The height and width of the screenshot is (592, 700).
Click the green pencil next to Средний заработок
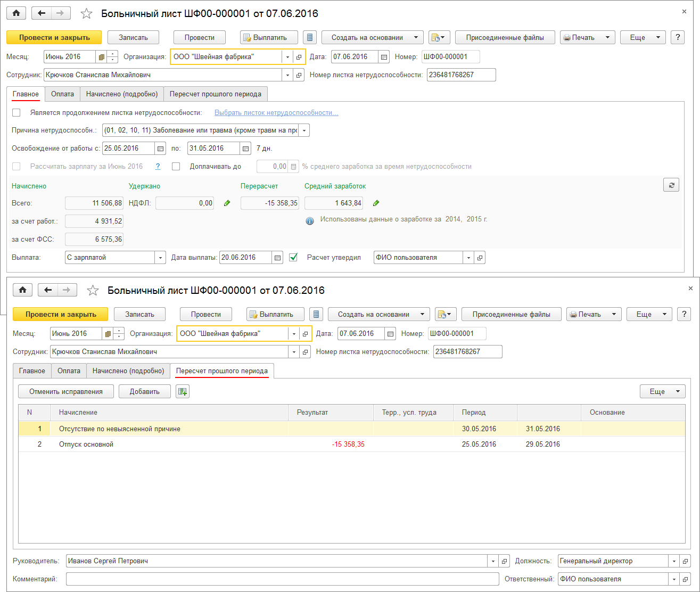(376, 203)
